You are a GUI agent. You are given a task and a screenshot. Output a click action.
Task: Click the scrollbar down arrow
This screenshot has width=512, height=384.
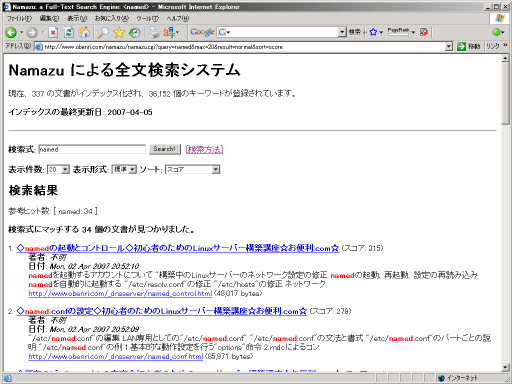pos(505,368)
